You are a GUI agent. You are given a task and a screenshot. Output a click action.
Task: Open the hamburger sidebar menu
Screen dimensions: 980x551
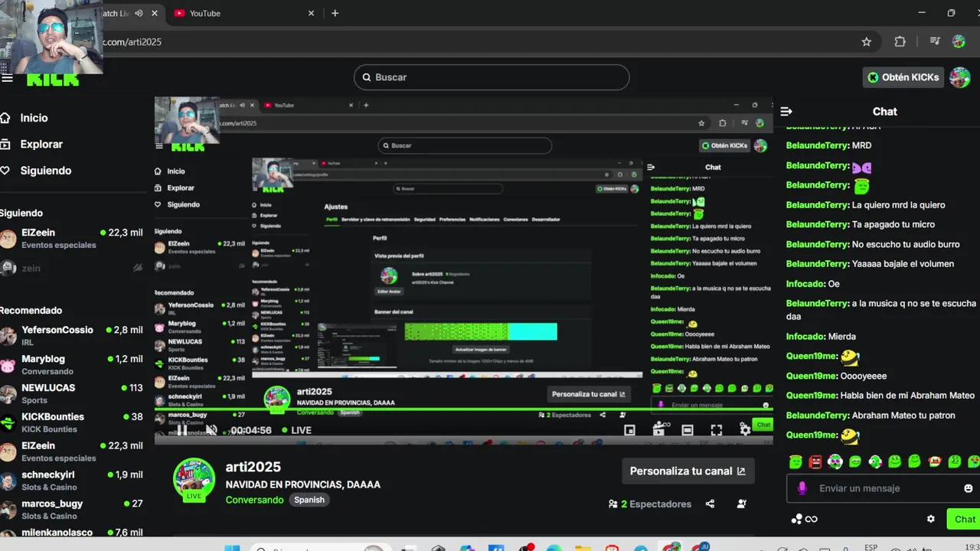(x=7, y=78)
